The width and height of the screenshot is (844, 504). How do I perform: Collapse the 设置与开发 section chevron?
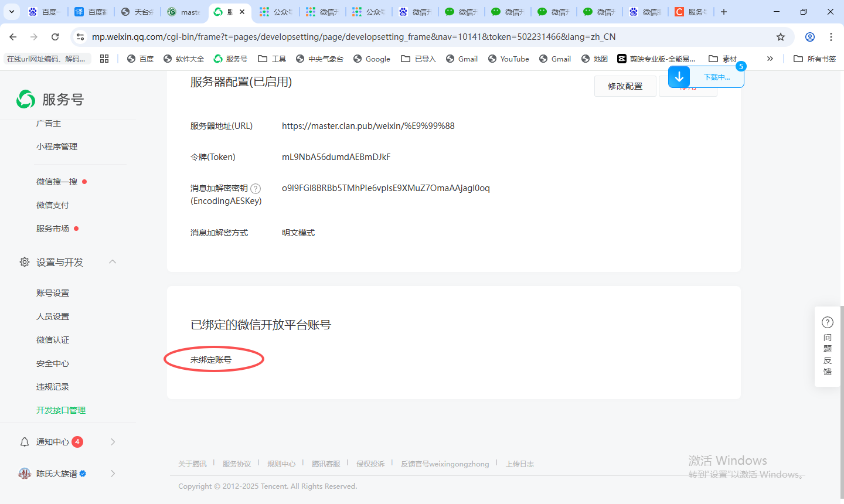(x=113, y=261)
